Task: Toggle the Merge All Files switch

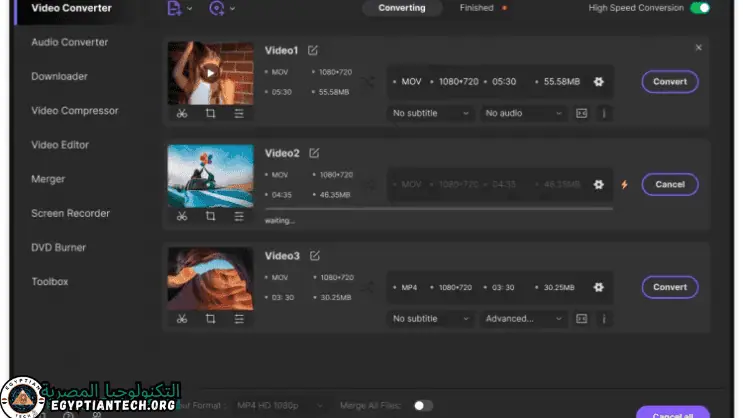Action: 423,406
